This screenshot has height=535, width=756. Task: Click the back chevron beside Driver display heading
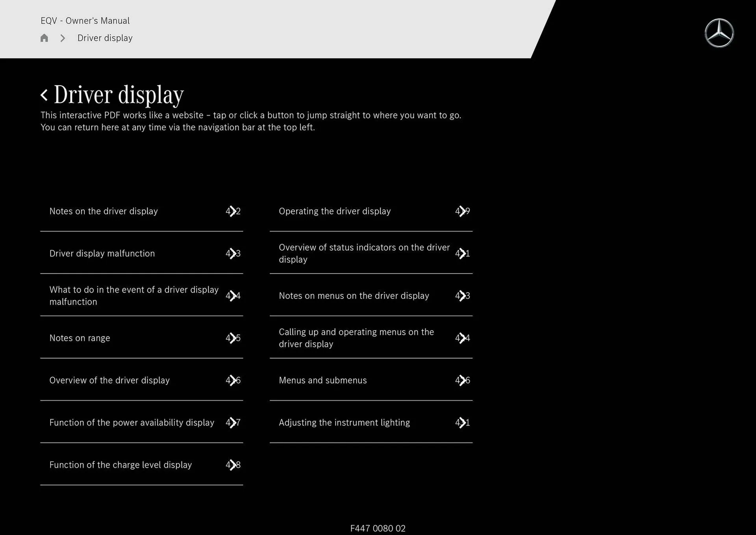tap(44, 95)
